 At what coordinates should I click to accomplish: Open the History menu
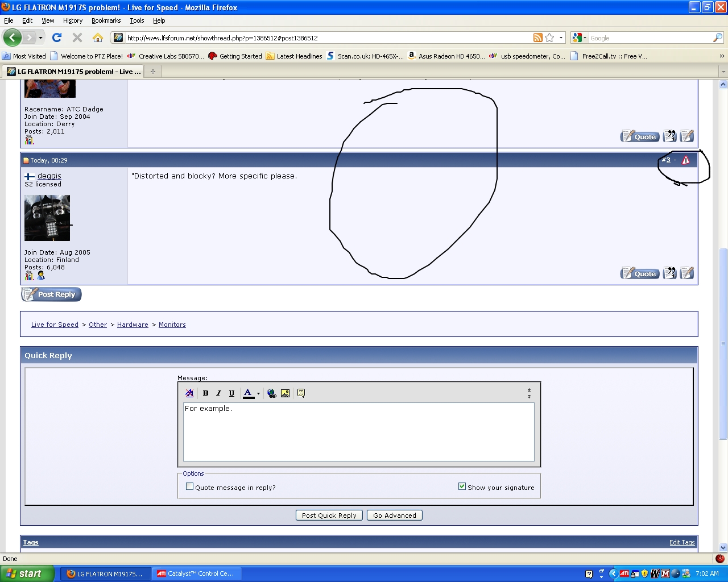pos(73,20)
